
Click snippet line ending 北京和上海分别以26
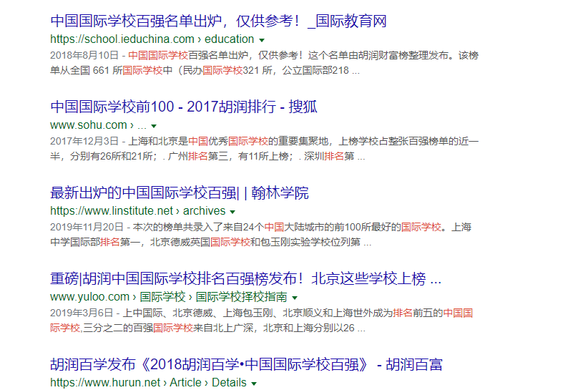(x=207, y=328)
